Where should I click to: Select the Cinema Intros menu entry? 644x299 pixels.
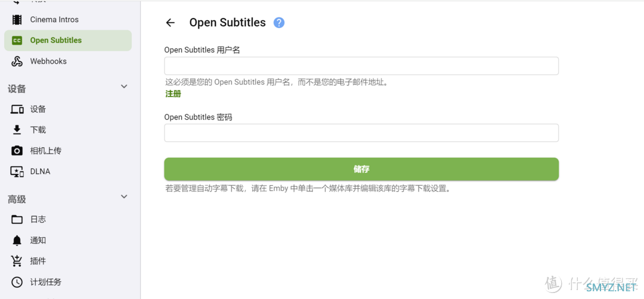click(68, 20)
